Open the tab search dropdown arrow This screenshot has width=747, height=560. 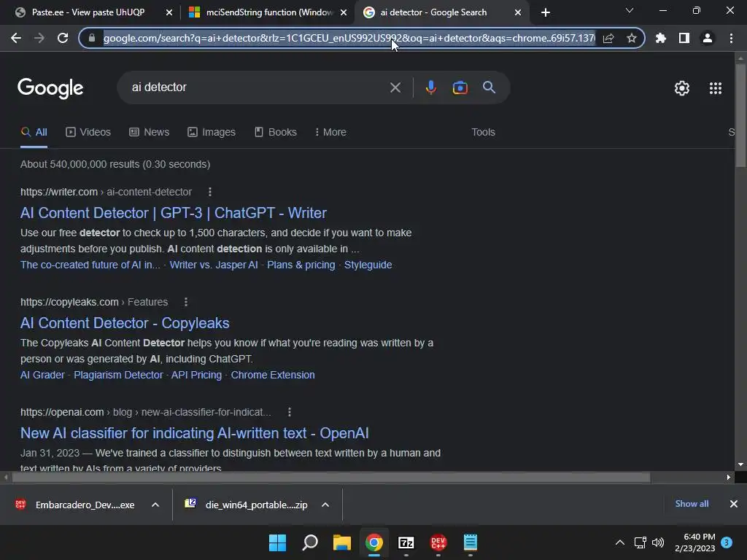[x=630, y=10]
